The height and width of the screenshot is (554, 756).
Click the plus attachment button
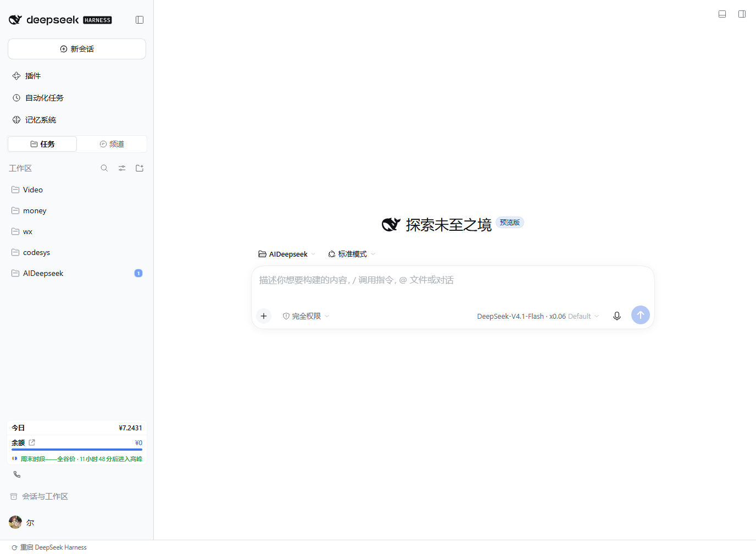click(264, 316)
